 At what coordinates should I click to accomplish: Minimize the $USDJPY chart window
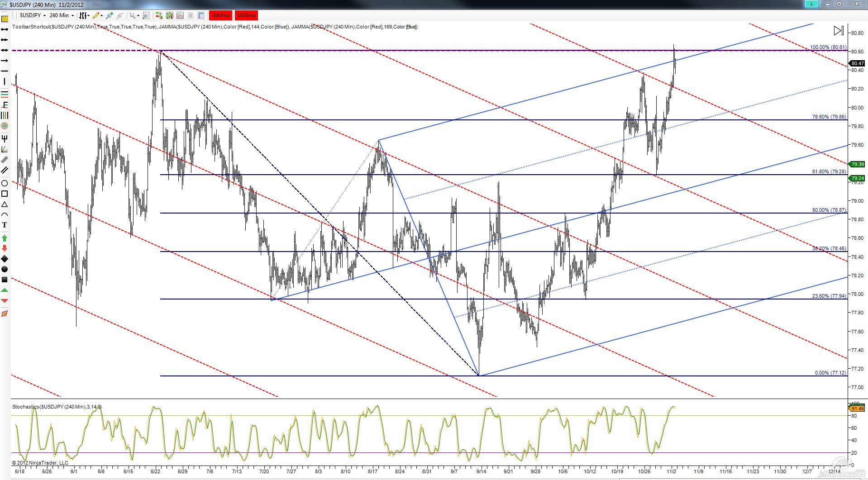[x=828, y=4]
